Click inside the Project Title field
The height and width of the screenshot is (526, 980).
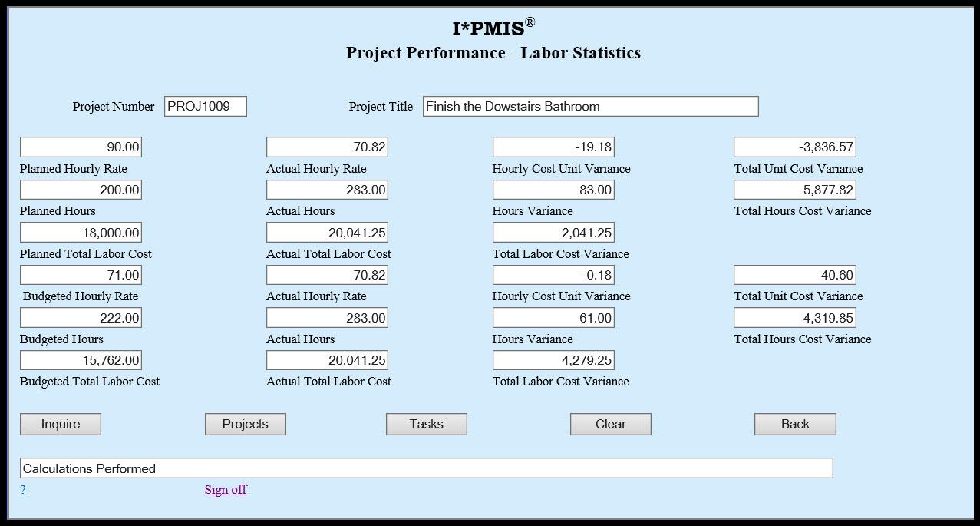[x=589, y=106]
